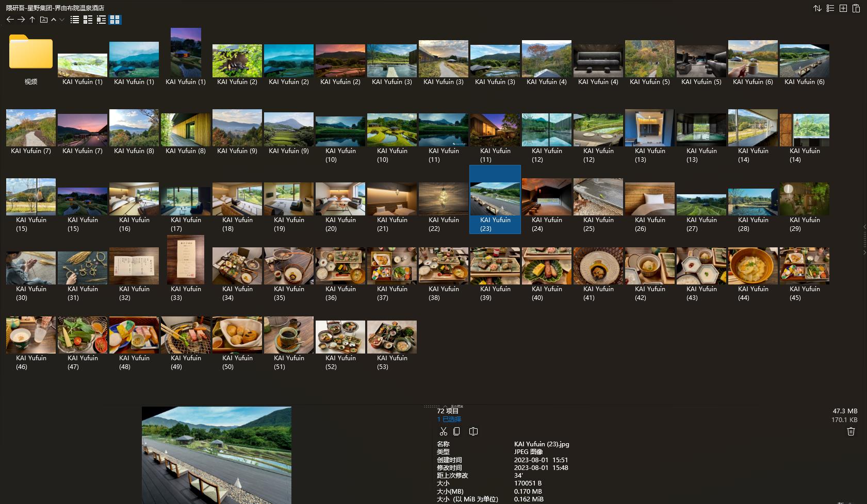Go forward with the right arrow
This screenshot has height=504, width=867.
(x=21, y=20)
